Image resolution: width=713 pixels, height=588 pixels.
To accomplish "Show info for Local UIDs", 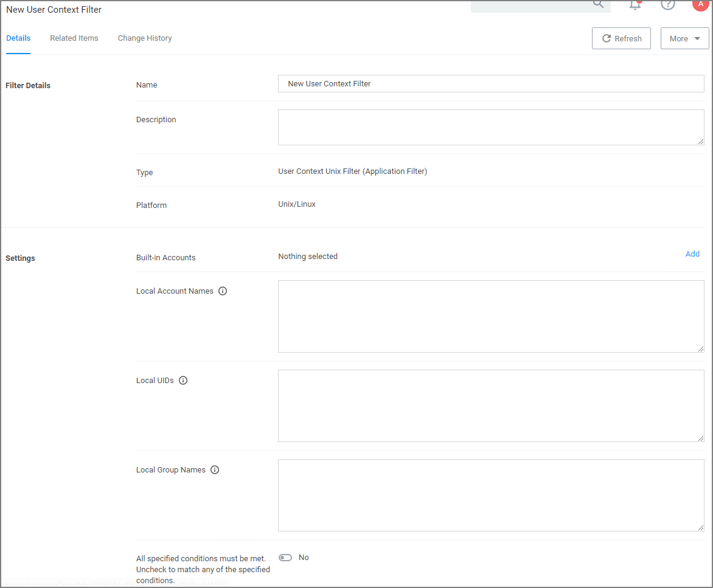I will (183, 381).
